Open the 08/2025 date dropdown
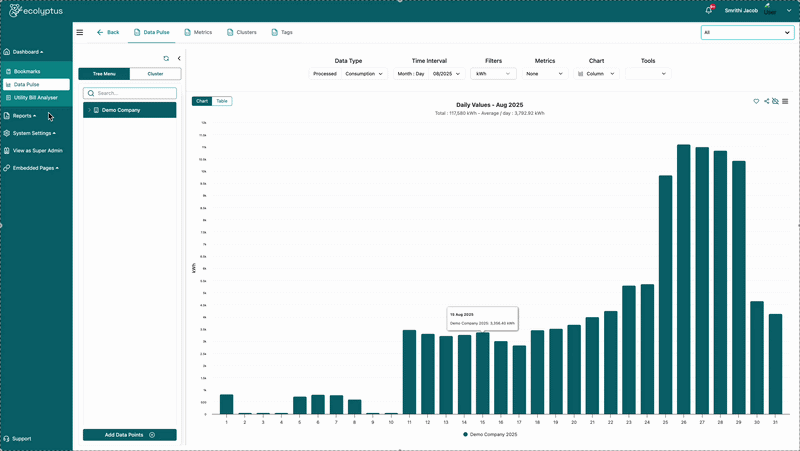The height and width of the screenshot is (451, 800). coord(447,74)
